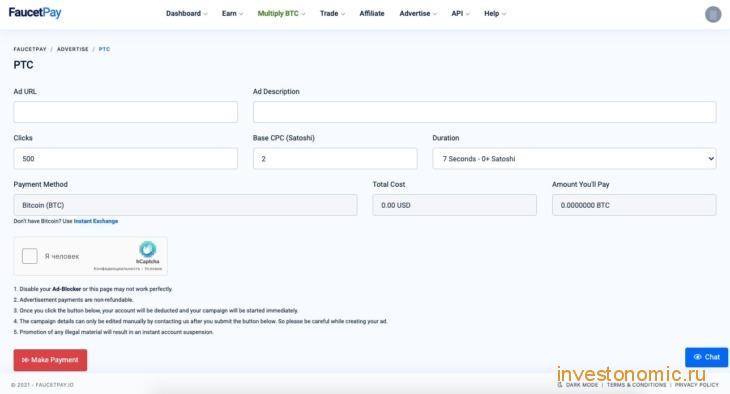
Task: Click the PTC breadcrumb item
Action: click(104, 49)
